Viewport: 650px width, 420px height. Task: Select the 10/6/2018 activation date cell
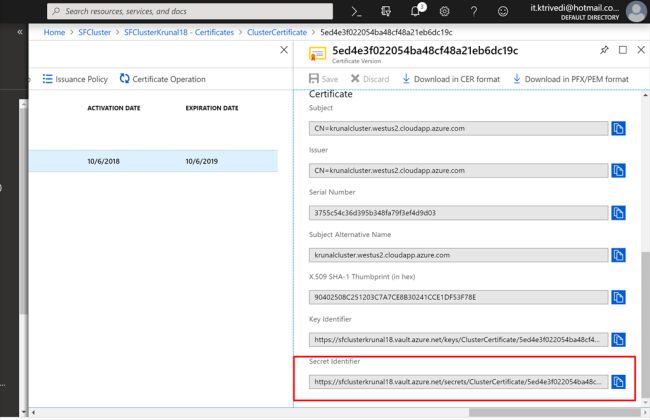[103, 161]
